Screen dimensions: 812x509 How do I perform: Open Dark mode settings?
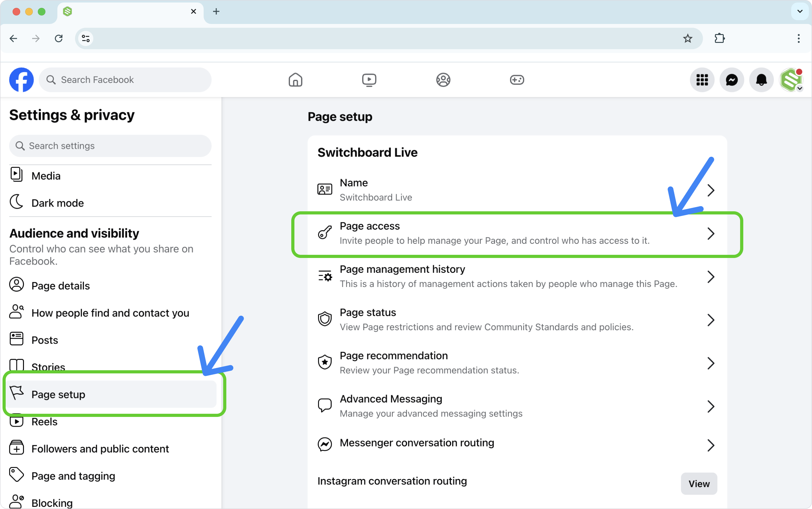click(x=110, y=203)
